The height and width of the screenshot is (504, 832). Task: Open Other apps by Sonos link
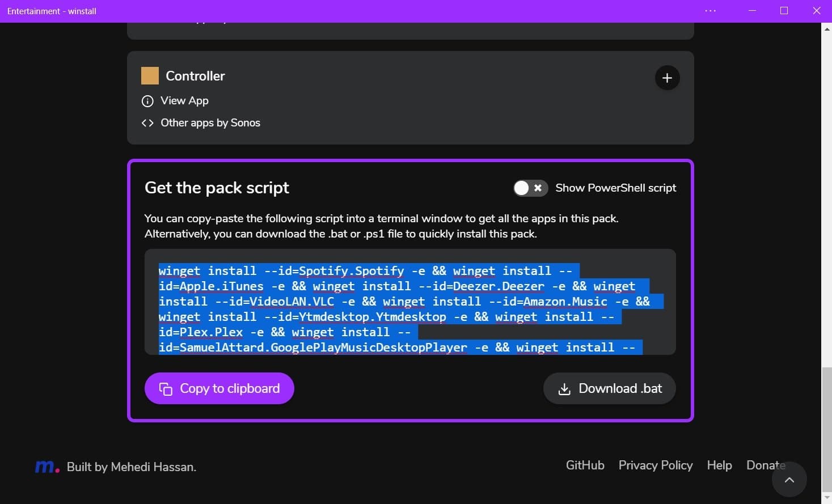pyautogui.click(x=210, y=122)
